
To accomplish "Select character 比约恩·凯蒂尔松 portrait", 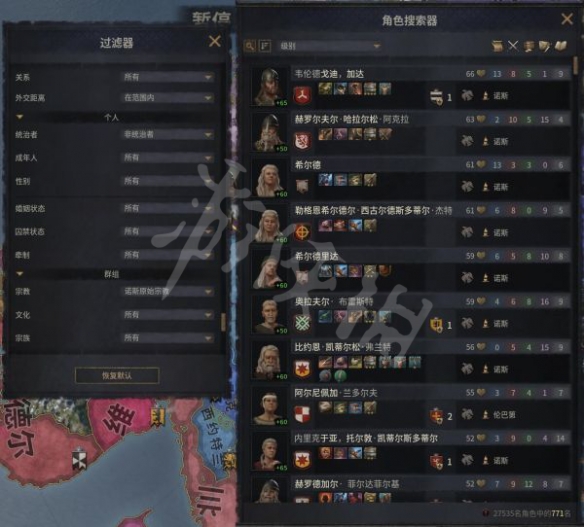I will (270, 361).
